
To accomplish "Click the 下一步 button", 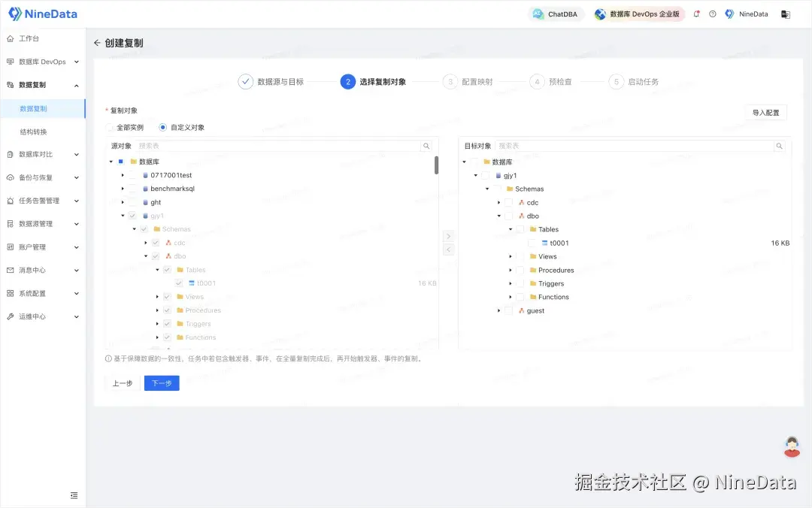I will [x=161, y=383].
